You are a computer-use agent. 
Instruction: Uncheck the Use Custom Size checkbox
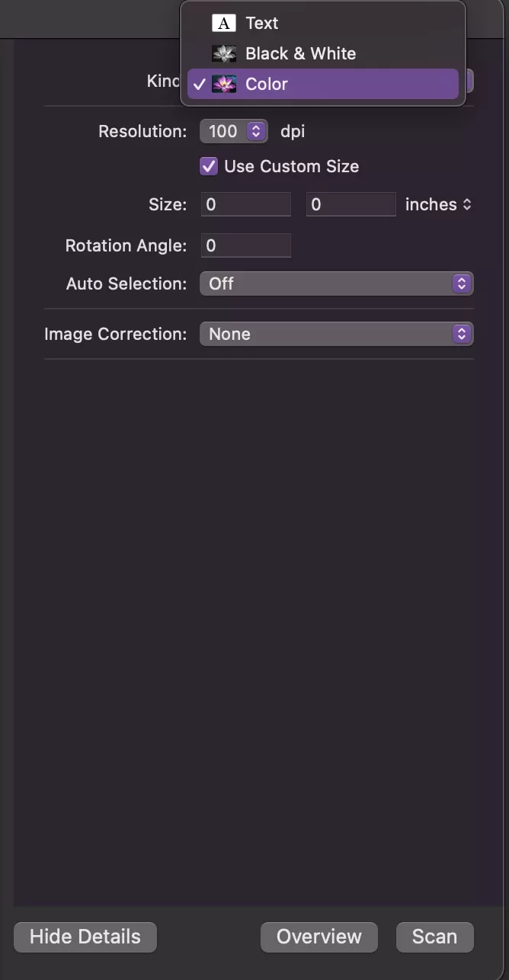click(x=208, y=166)
